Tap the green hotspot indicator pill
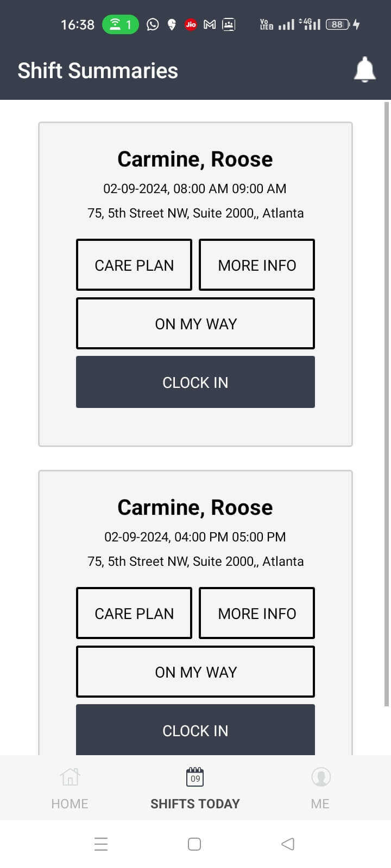Screen dimensions: 391x868 (121, 24)
